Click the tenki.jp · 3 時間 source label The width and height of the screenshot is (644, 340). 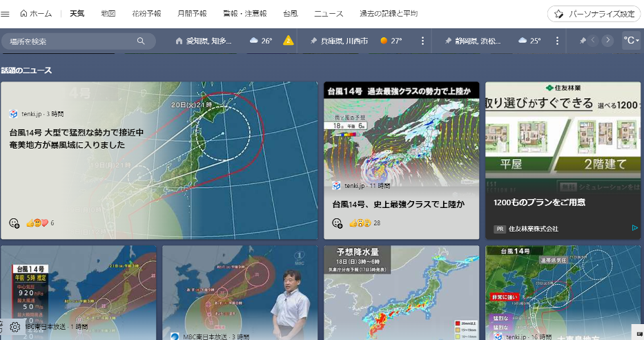point(42,114)
